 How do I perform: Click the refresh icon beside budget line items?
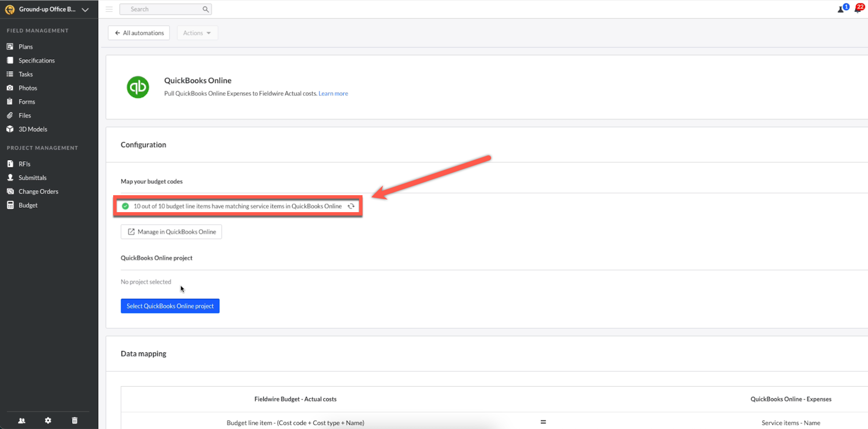coord(351,206)
